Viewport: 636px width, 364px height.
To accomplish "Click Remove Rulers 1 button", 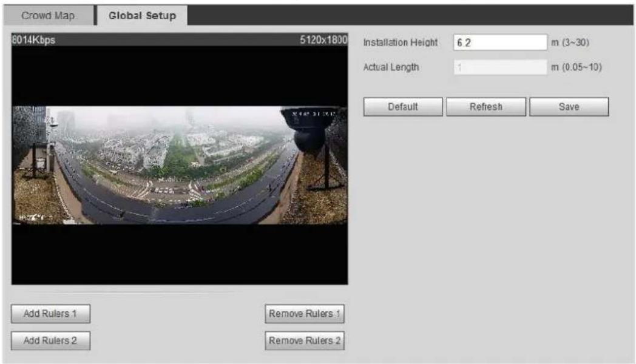I will tap(305, 314).
